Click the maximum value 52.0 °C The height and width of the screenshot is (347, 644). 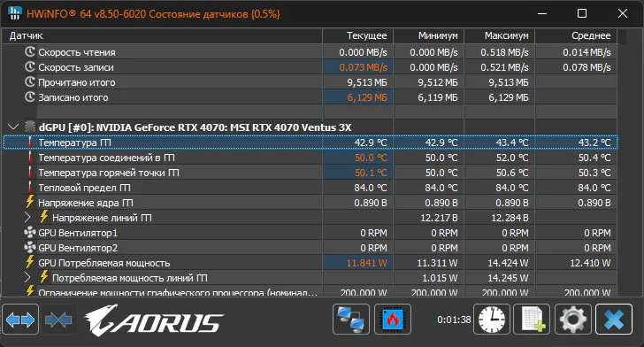point(512,158)
